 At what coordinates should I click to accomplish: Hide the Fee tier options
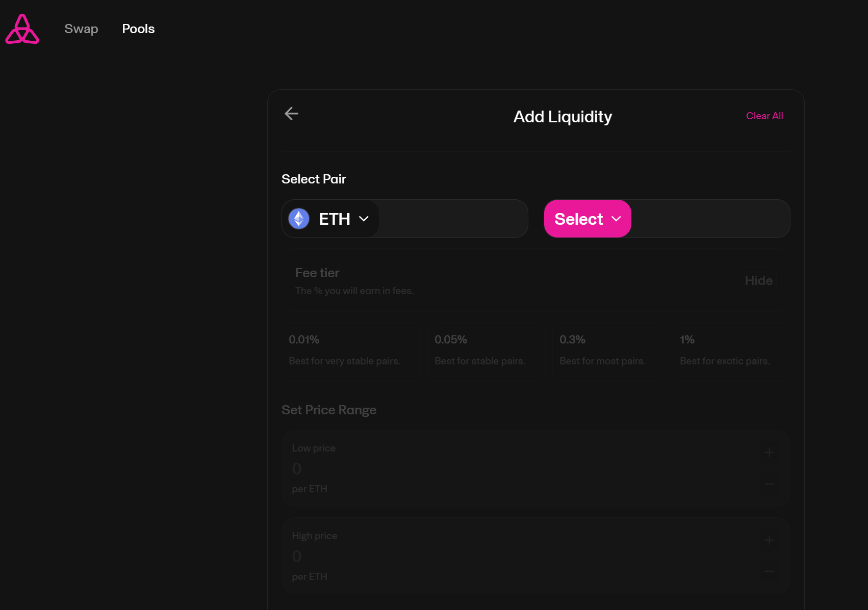click(758, 280)
